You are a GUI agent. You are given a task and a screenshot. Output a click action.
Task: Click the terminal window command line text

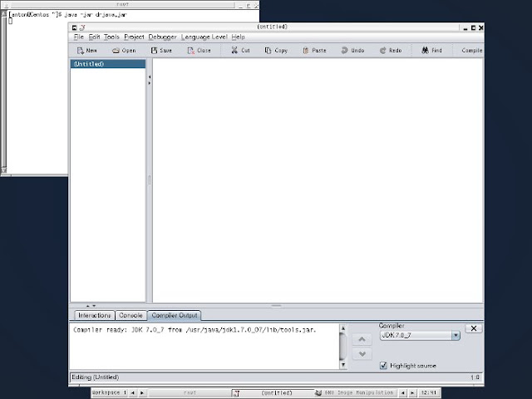tap(68, 15)
